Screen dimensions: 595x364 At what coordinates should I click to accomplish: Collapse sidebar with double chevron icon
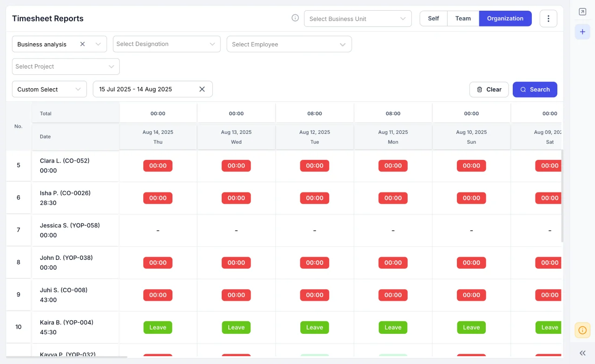coord(582,353)
